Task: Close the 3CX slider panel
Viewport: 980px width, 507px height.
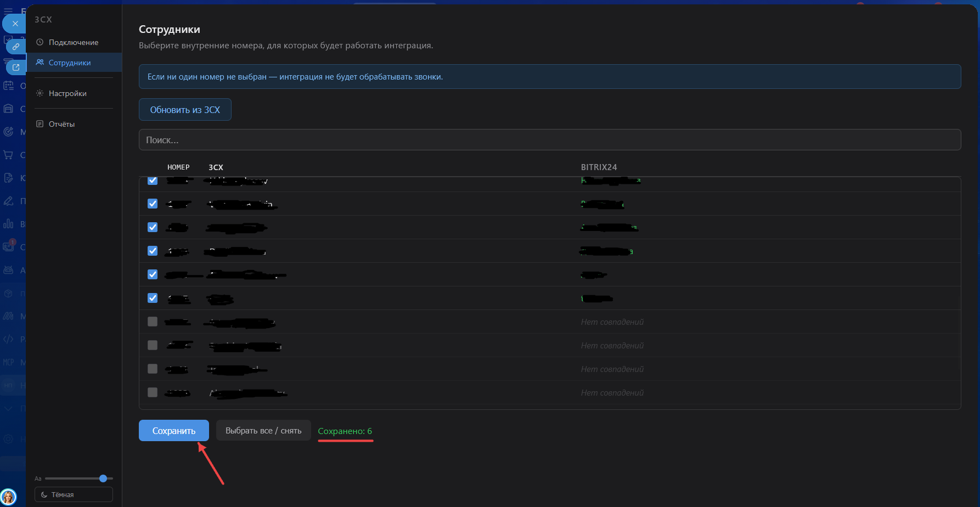Action: pos(15,24)
